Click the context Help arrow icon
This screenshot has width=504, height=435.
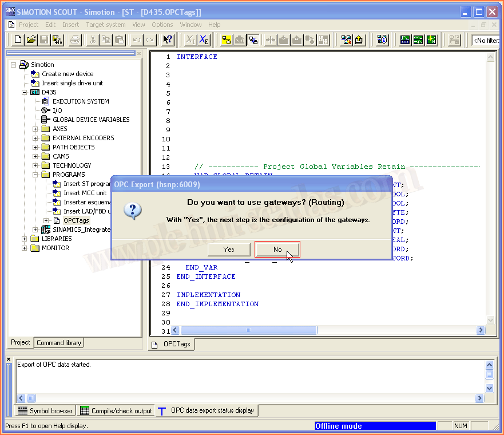(x=167, y=40)
